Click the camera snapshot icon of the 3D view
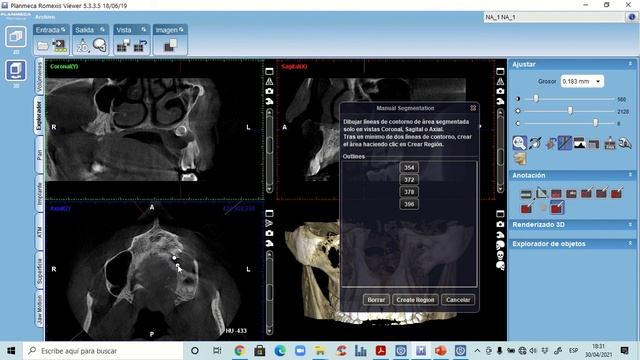Screen dimensions: 640x360 [500, 224]
